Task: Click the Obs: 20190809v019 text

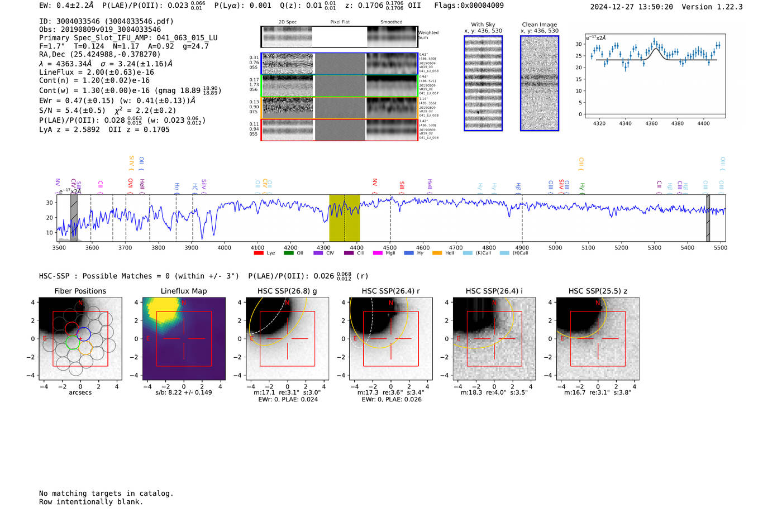Action: click(100, 29)
